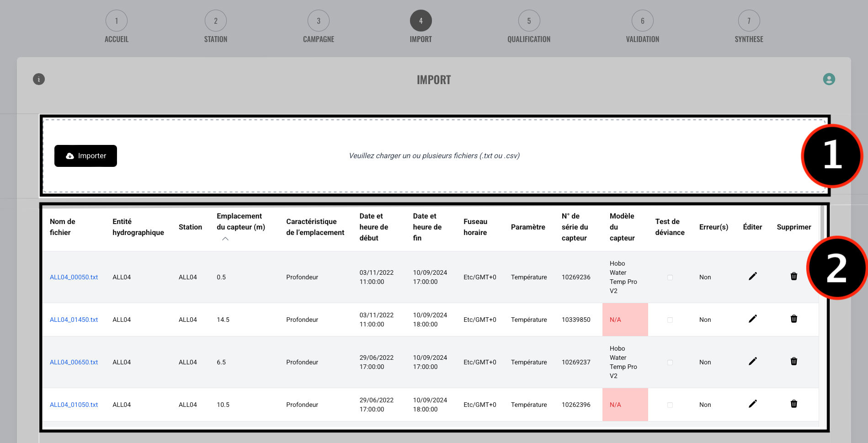
Task: Open the ALL04_01450.txt file link
Action: pyautogui.click(x=74, y=320)
